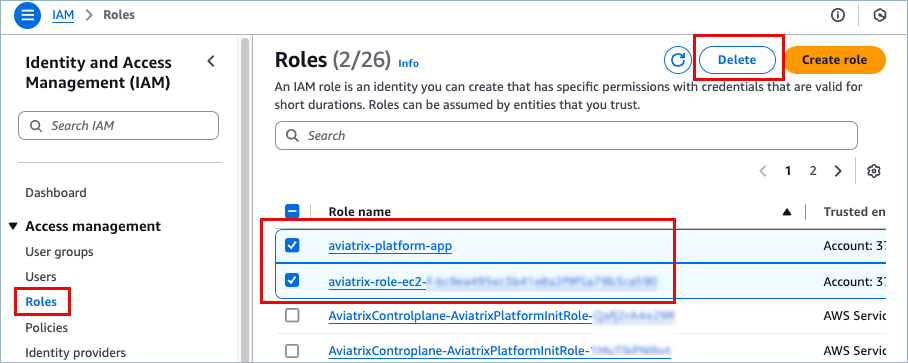The width and height of the screenshot is (908, 363).
Task: Click the magnifier in Search IAM box
Action: pyautogui.click(x=36, y=126)
